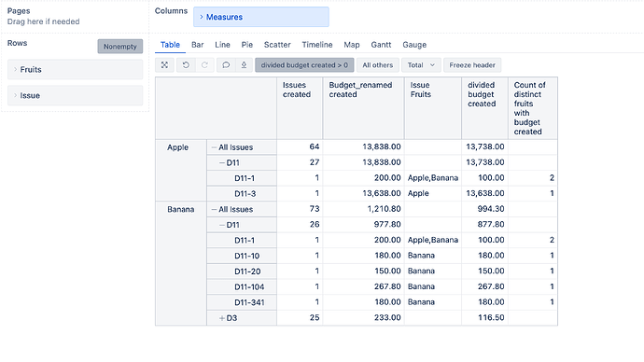
Task: Click the 116.50 cell in D3 row
Action: 484,317
